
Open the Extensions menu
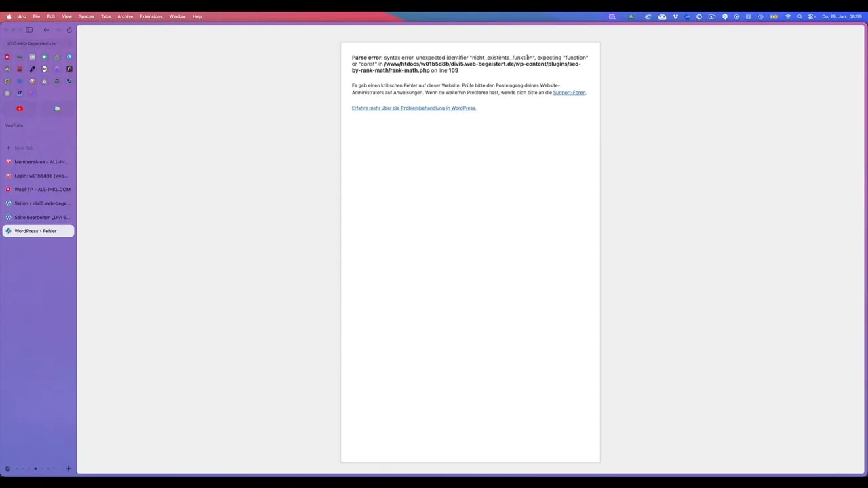tap(151, 16)
